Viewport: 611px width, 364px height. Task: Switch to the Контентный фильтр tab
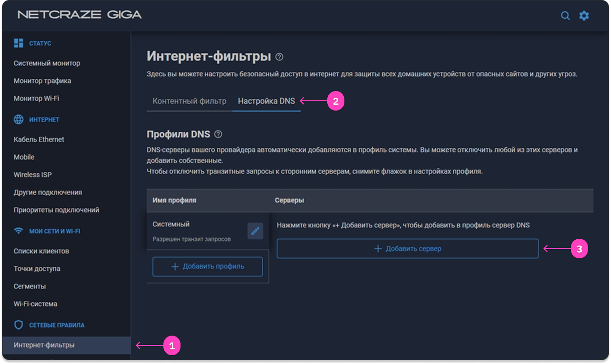pyautogui.click(x=189, y=101)
